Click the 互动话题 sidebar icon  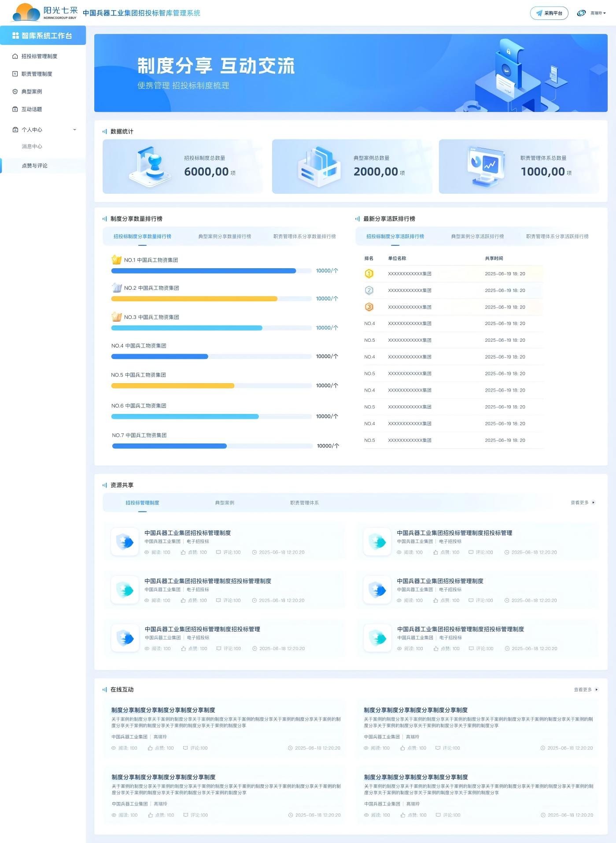[15, 109]
